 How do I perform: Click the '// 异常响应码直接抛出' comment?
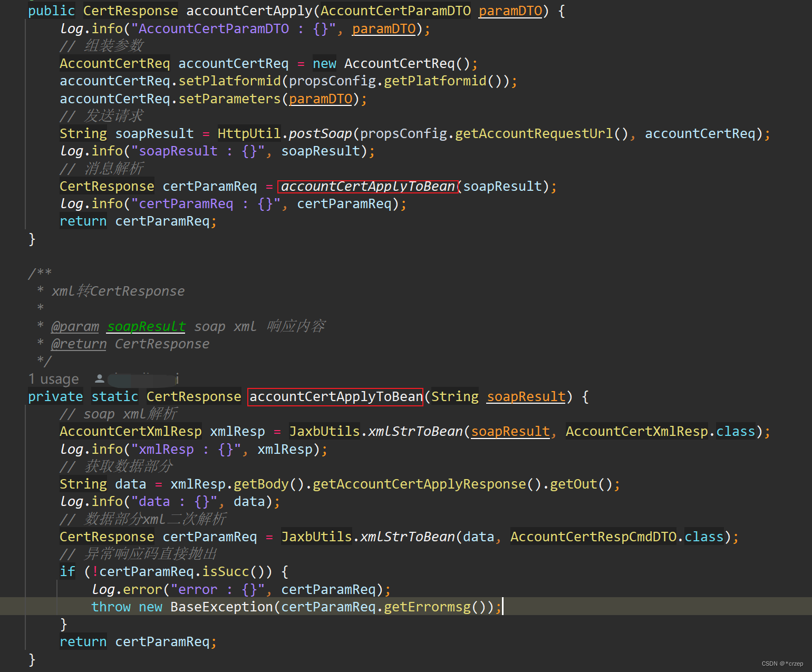tap(138, 554)
